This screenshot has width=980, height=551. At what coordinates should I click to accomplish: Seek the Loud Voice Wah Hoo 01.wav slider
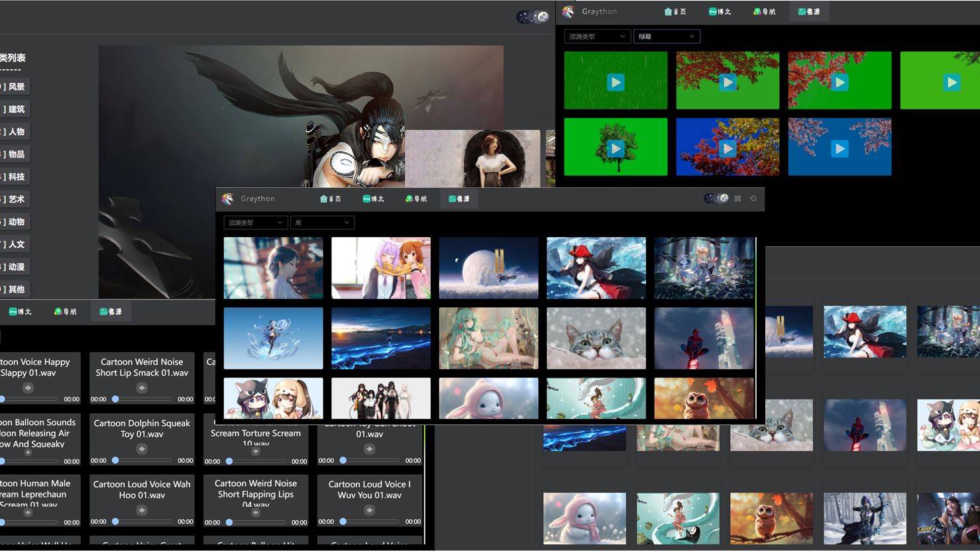pos(142,521)
